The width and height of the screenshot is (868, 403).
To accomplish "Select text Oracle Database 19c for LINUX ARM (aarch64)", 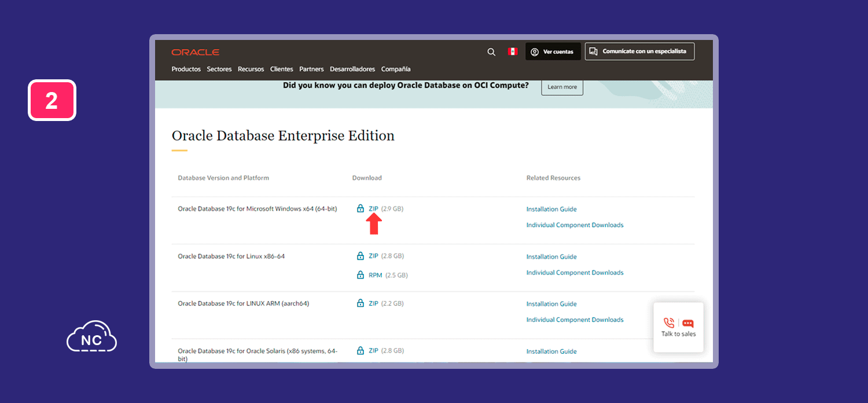I will [244, 303].
